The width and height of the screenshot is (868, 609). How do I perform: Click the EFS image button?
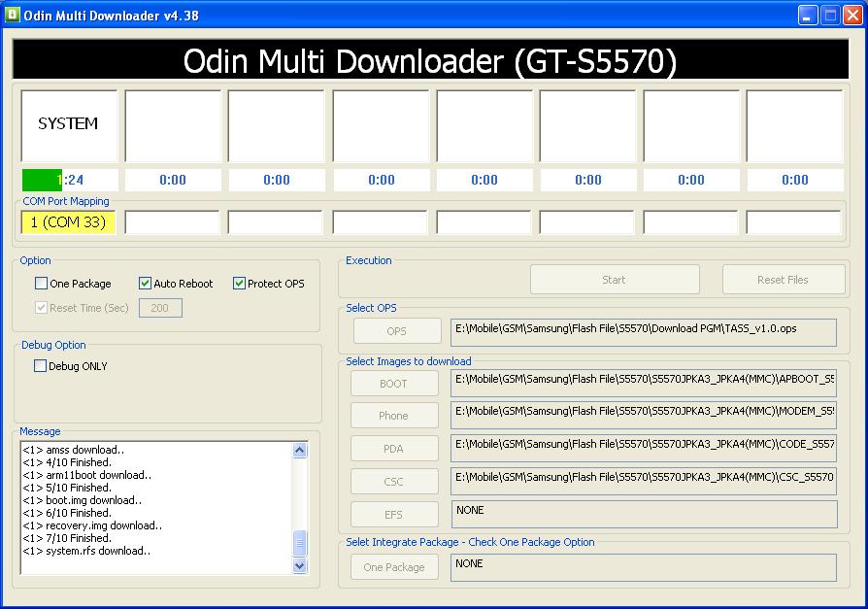(393, 515)
